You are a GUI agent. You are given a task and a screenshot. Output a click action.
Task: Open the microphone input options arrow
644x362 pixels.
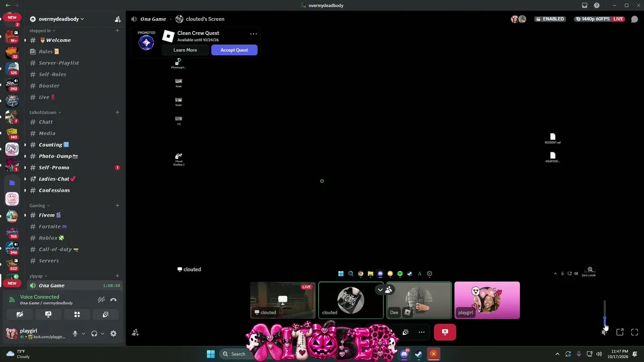[x=84, y=333]
